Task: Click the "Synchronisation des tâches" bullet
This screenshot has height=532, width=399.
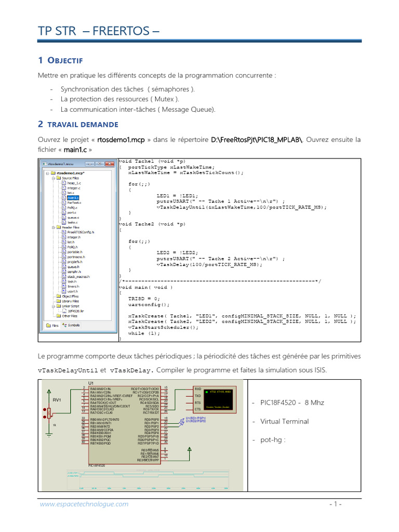Action: 128,89
